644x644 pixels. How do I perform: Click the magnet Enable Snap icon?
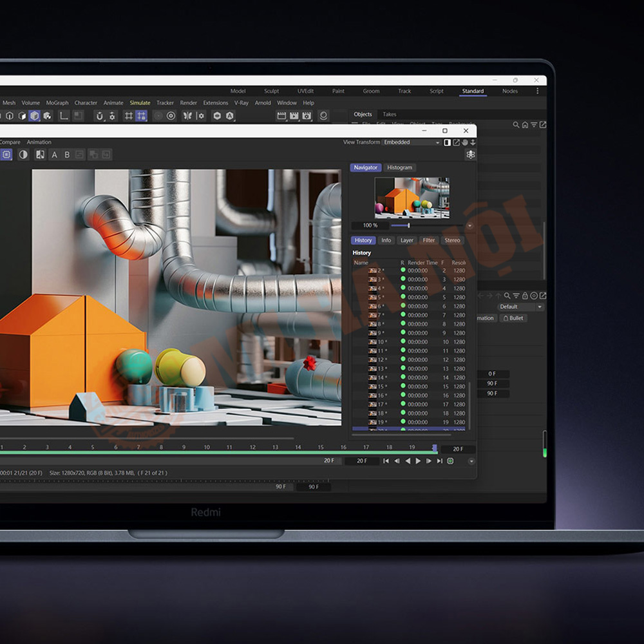pos(99,116)
